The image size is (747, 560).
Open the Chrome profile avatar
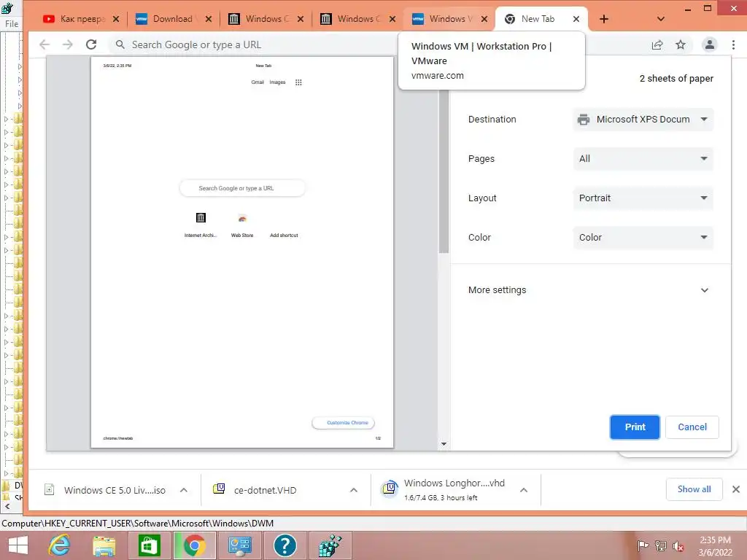[x=709, y=44]
